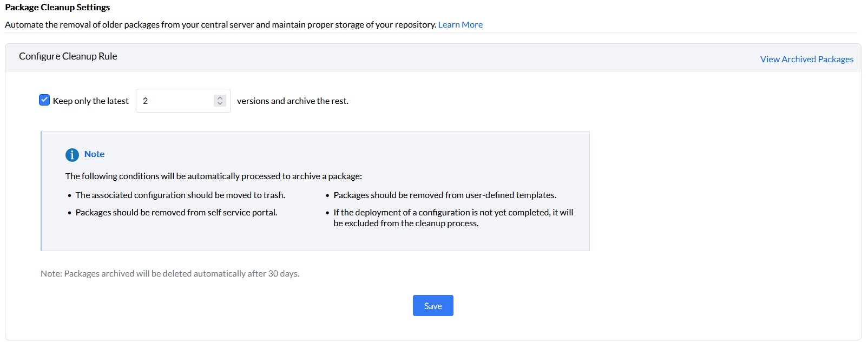Click the Configure Cleanup Rule header

(68, 56)
